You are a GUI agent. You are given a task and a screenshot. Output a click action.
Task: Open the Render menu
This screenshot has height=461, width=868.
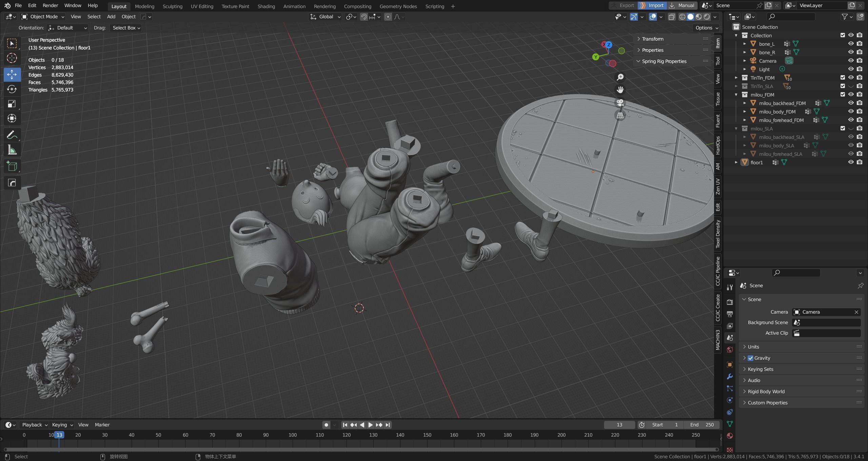(x=50, y=5)
